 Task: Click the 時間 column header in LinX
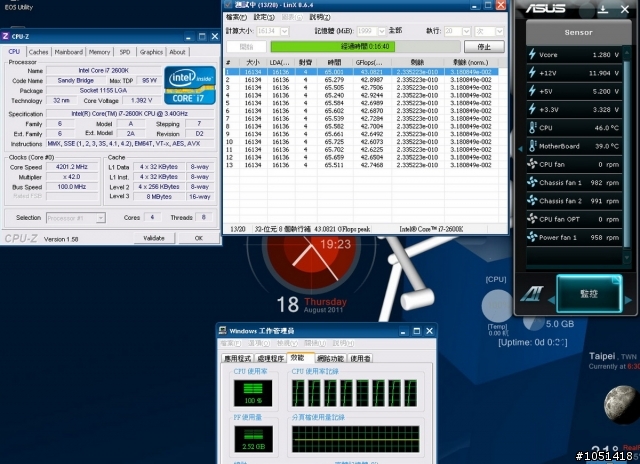click(334, 62)
